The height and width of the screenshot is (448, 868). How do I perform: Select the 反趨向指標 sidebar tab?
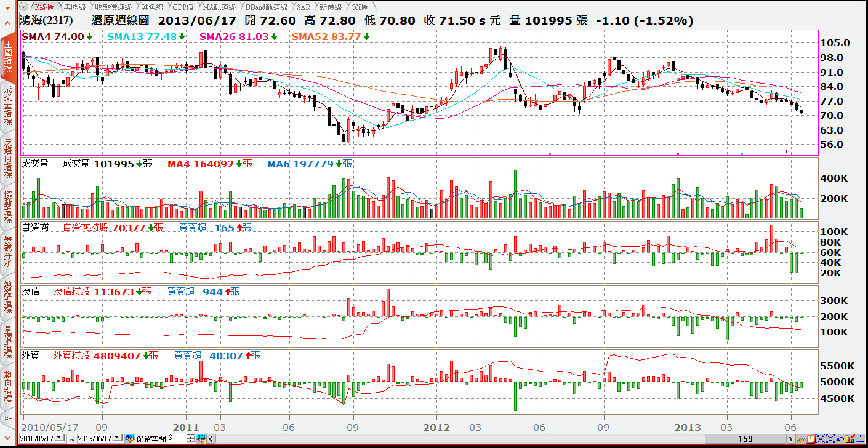point(7,158)
